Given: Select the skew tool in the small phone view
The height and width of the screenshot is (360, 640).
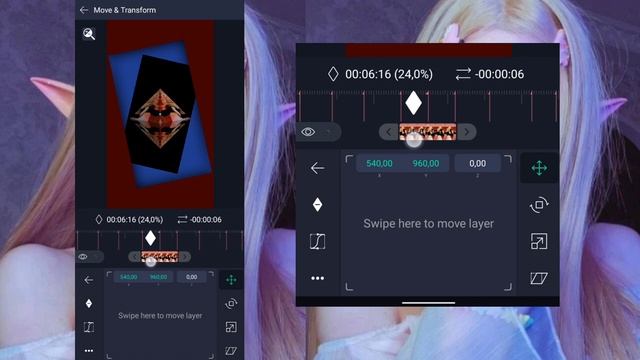Looking at the screenshot, I should click(231, 351).
